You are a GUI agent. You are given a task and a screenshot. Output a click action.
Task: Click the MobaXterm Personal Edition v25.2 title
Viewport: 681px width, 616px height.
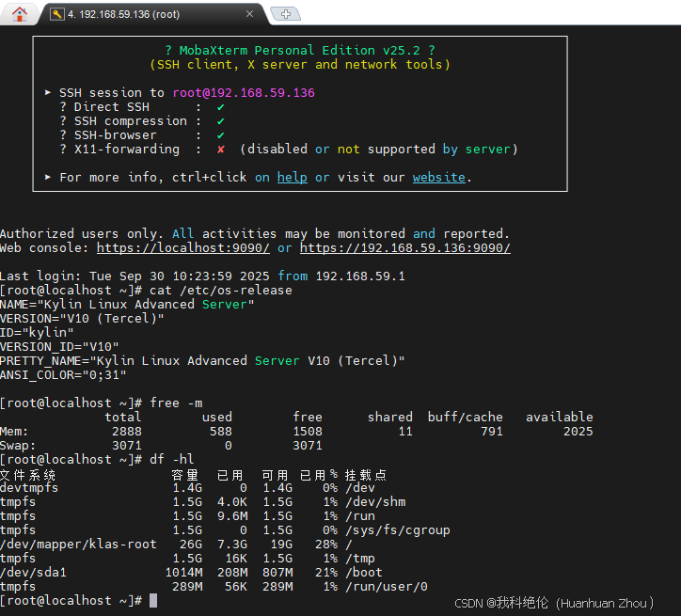point(300,51)
